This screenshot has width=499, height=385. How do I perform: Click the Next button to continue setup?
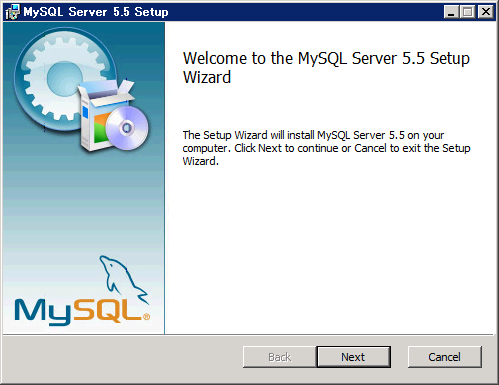(353, 357)
